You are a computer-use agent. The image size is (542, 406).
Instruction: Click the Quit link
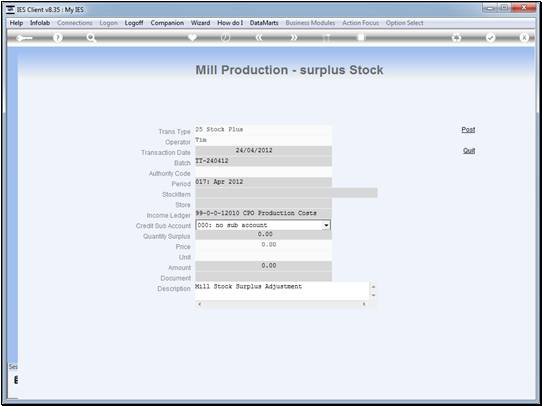[x=469, y=151]
